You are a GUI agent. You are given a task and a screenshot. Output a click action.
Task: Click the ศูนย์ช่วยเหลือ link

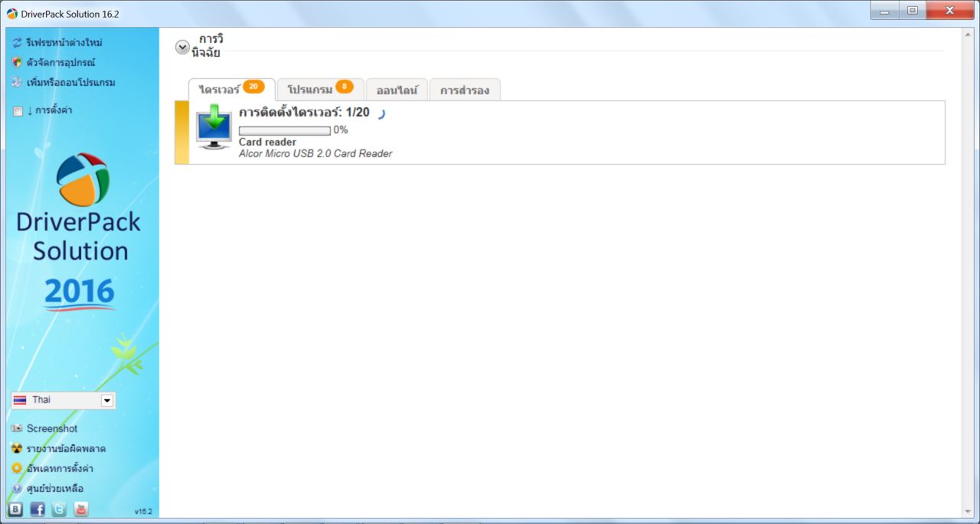pos(55,488)
